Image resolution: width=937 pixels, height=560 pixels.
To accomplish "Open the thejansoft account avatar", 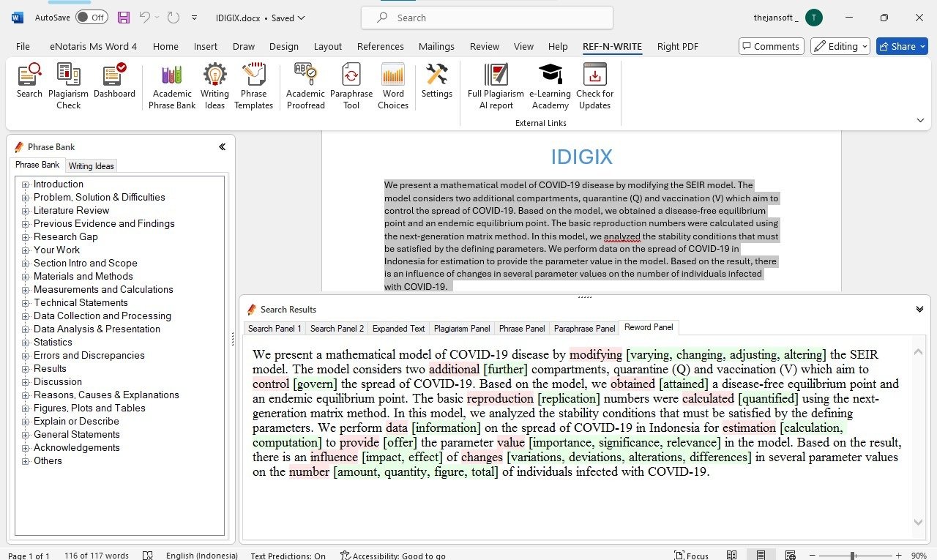I will tap(813, 18).
